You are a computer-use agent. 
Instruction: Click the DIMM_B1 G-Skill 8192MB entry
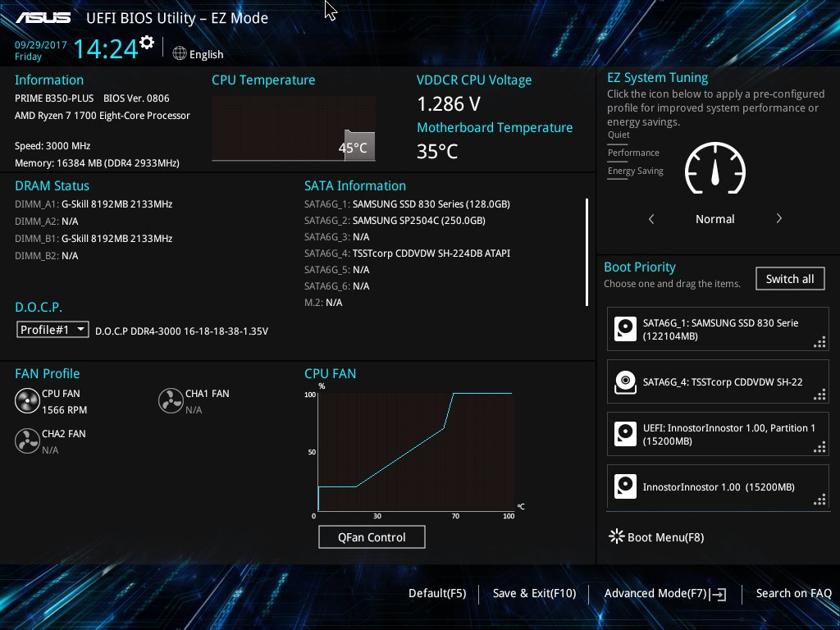coord(94,239)
